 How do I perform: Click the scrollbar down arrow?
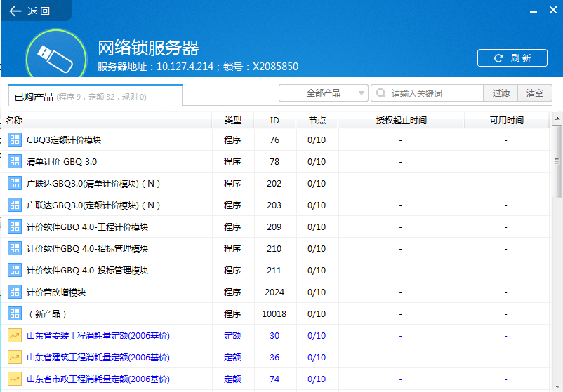pyautogui.click(x=557, y=386)
